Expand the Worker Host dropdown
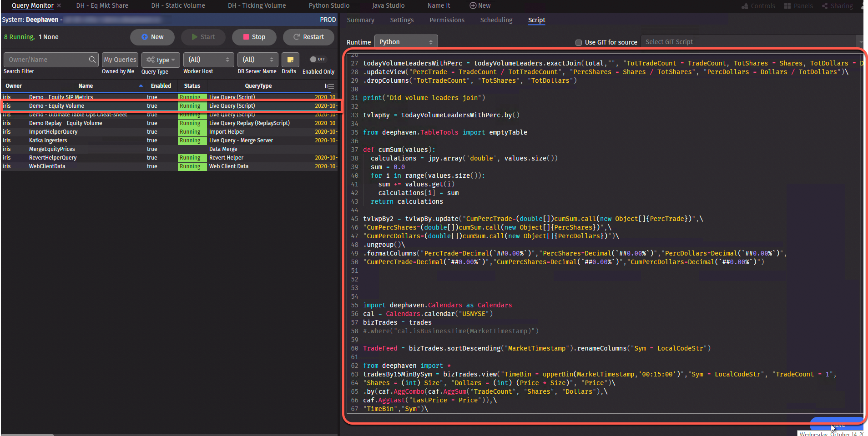This screenshot has width=868, height=436. click(208, 60)
